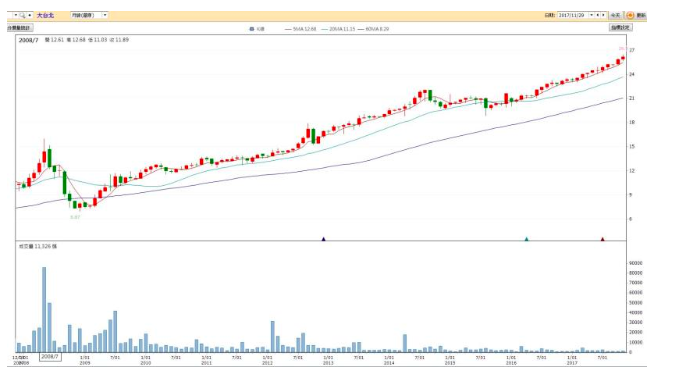Open the date picker dropdown arrow
The image size is (699, 391).
[592, 15]
